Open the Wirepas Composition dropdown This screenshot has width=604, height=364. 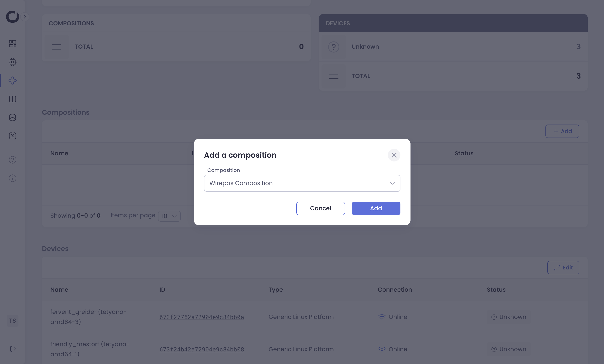302,183
